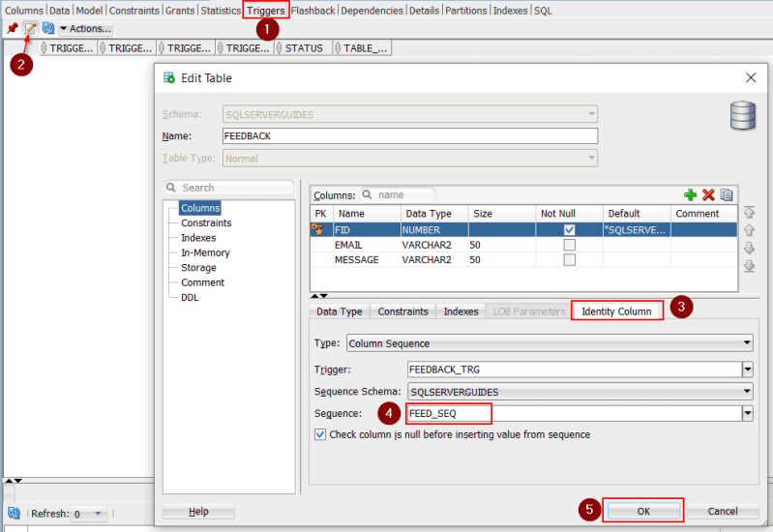
Task: Open the Dependencies tab
Action: pos(372,11)
